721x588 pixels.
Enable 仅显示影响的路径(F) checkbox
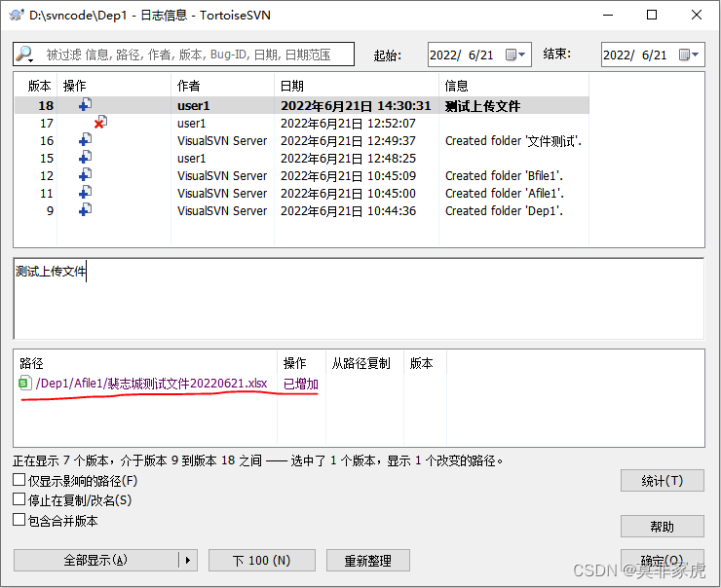click(x=19, y=480)
